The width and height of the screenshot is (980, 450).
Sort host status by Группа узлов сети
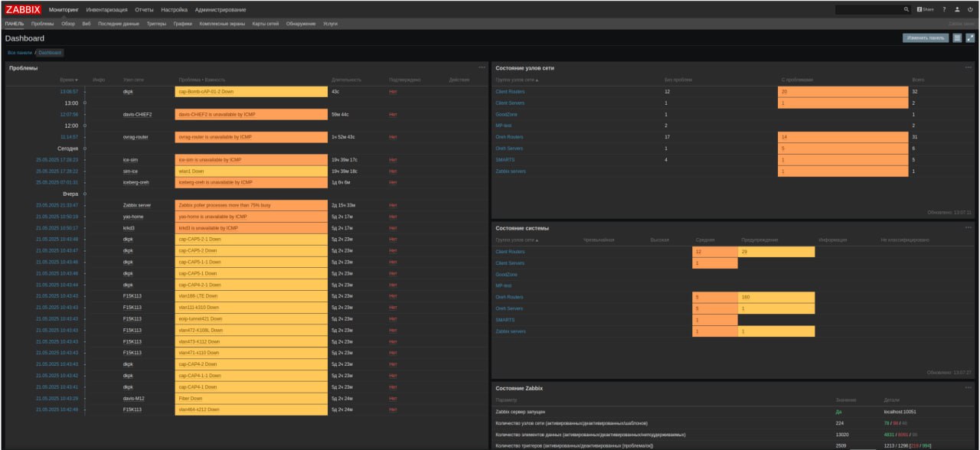518,80
